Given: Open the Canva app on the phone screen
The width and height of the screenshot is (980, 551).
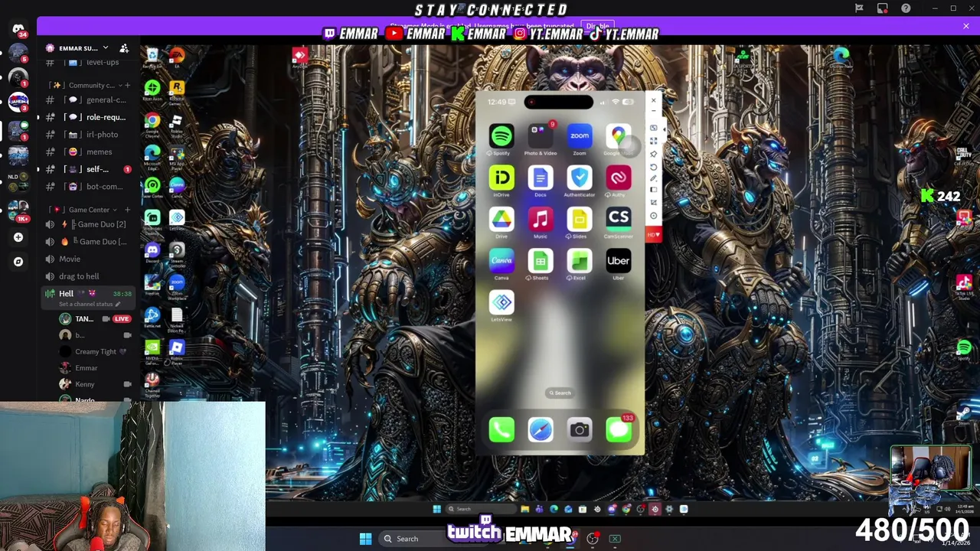Looking at the screenshot, I should [x=501, y=261].
